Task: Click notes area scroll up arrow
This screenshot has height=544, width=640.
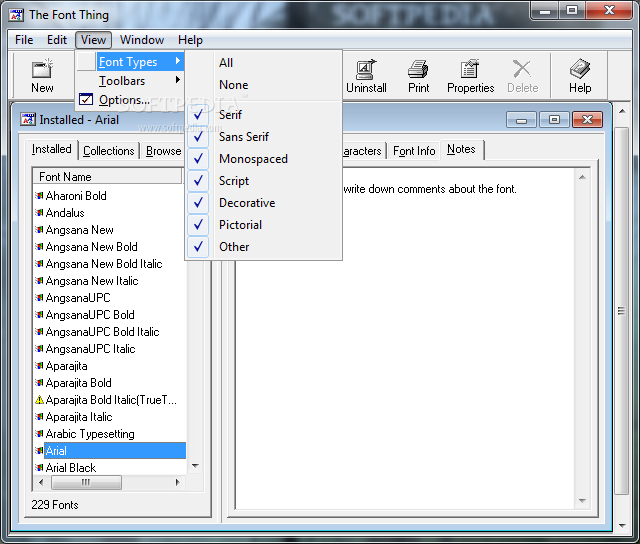Action: [582, 177]
